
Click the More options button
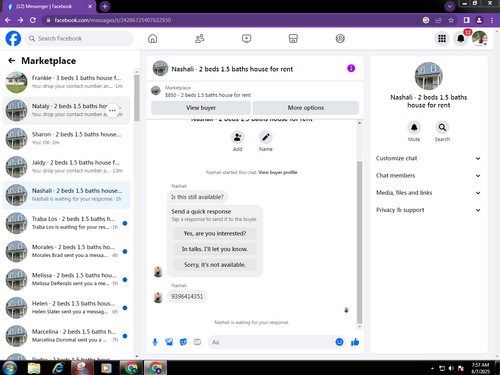click(x=306, y=108)
